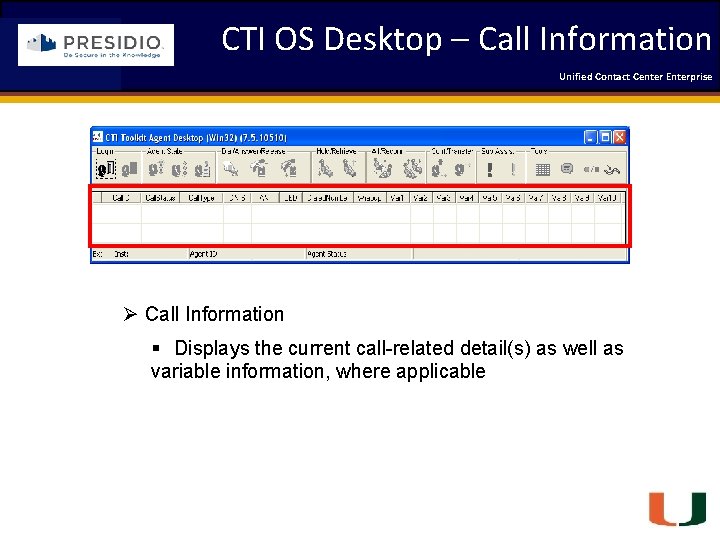Click the Transfer icon in Conf/Transfer group

tap(461, 169)
